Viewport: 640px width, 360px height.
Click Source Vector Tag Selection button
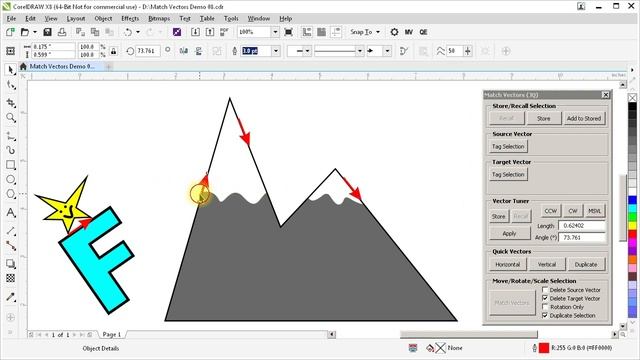point(508,146)
